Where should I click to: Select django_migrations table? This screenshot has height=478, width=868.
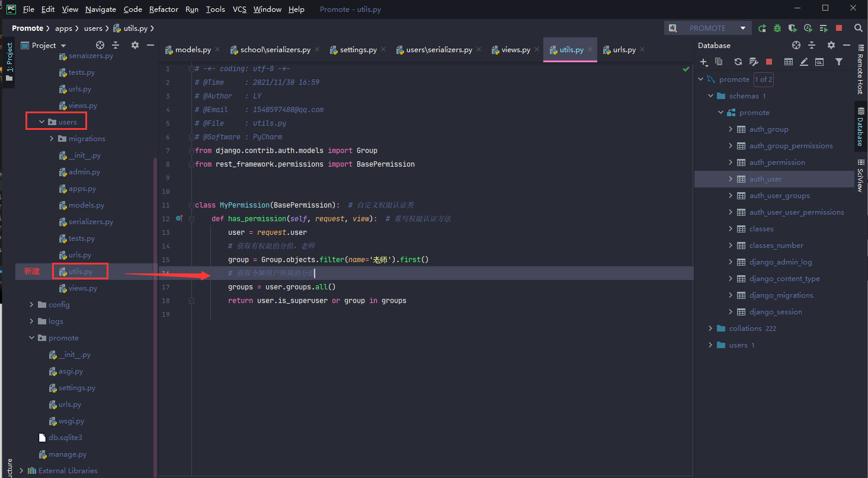click(x=781, y=295)
